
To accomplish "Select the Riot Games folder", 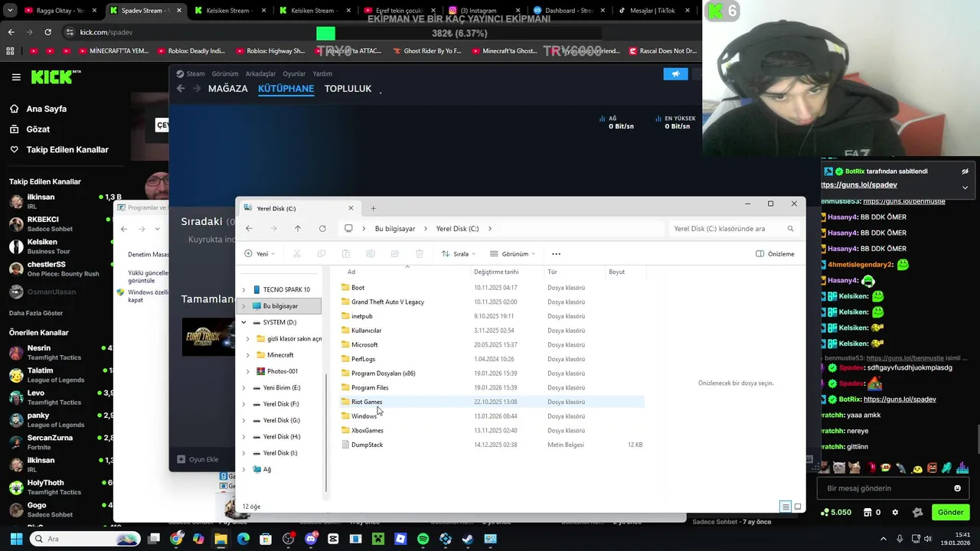I will tap(491, 402).
